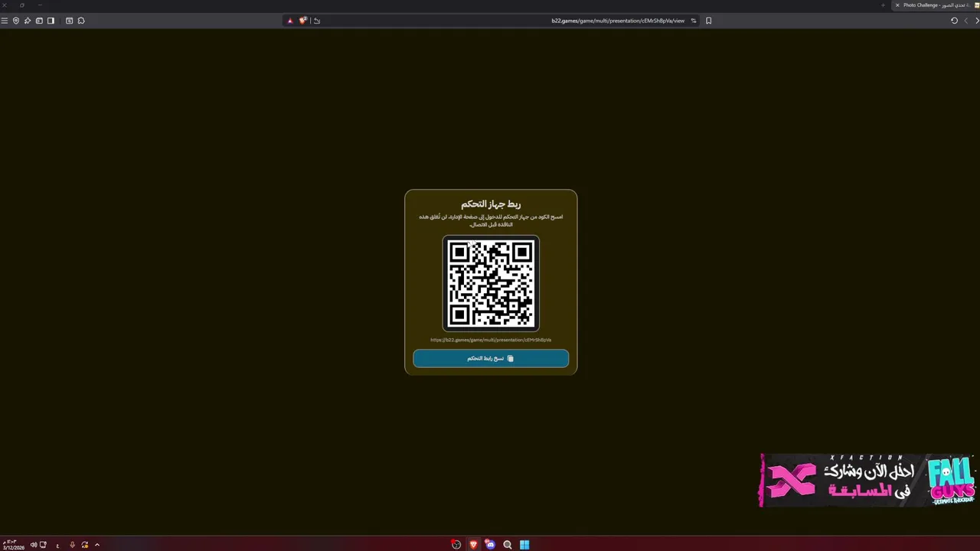
Task: Open site settings icon in address bar
Action: [694, 21]
